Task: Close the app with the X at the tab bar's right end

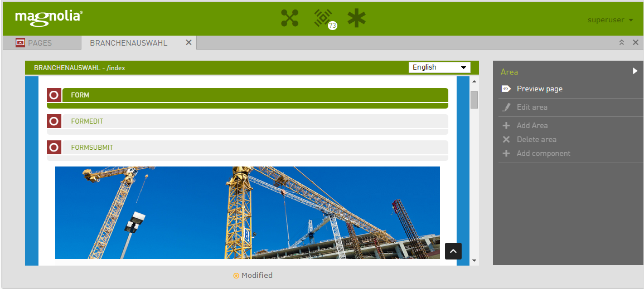Action: 636,42
